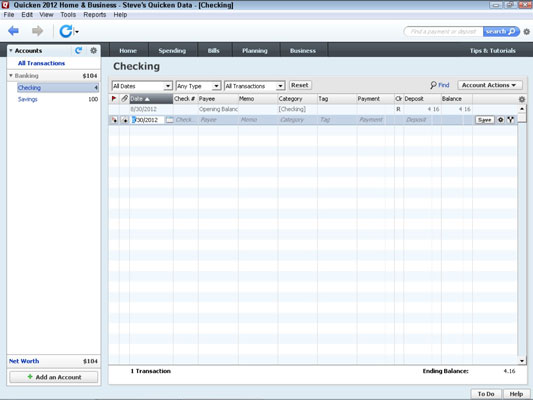
Task: Open the Reports menu
Action: tap(94, 15)
